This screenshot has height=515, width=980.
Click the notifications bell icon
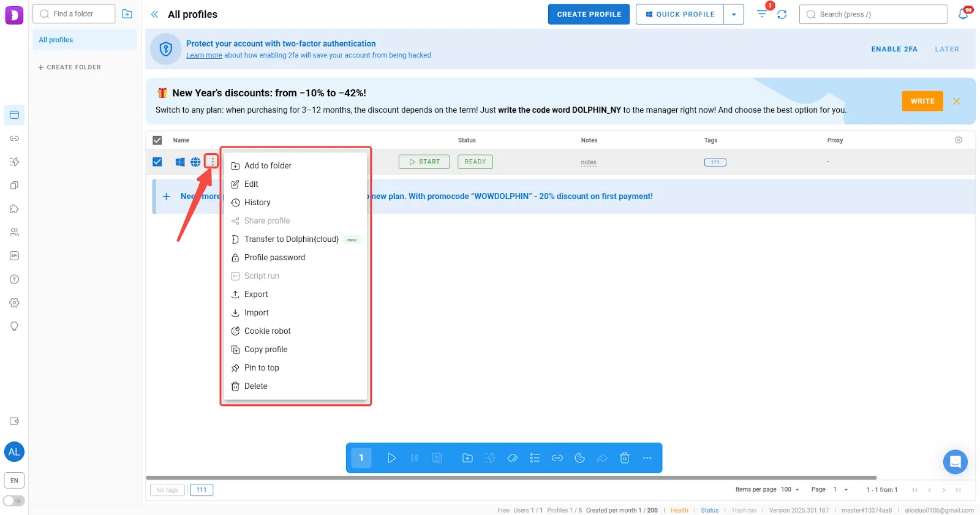[x=963, y=15]
